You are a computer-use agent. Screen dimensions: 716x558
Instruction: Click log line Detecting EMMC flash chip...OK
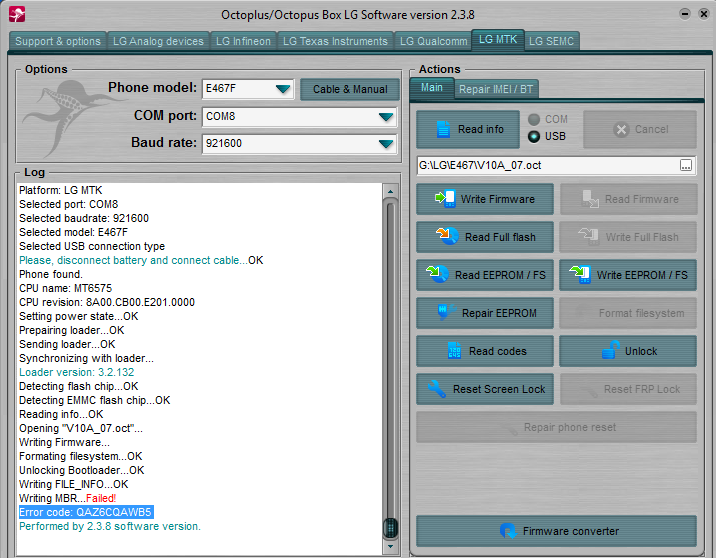click(x=95, y=400)
